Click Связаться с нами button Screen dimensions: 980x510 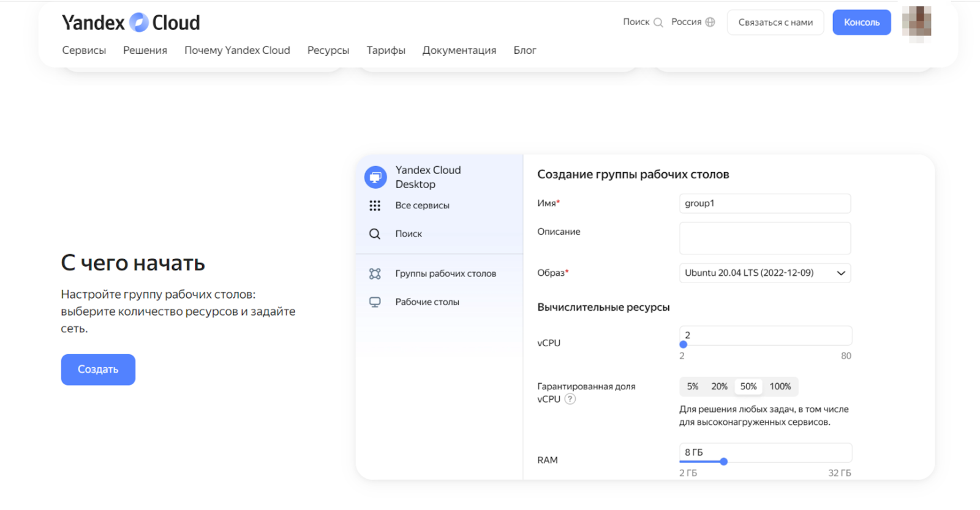pyautogui.click(x=775, y=23)
